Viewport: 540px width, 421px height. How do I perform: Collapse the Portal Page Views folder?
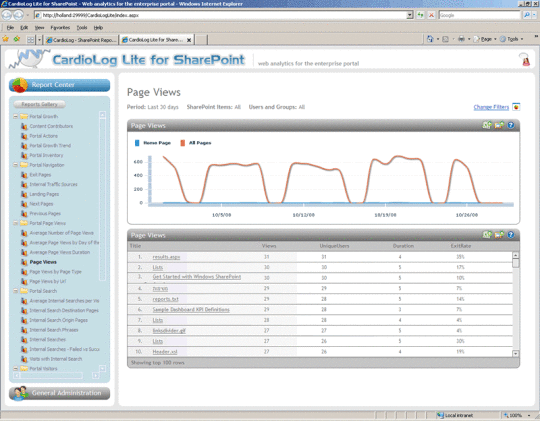(15, 223)
